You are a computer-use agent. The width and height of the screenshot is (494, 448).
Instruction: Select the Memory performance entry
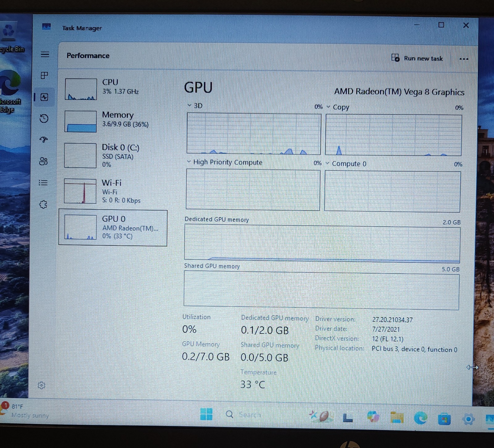point(113,121)
